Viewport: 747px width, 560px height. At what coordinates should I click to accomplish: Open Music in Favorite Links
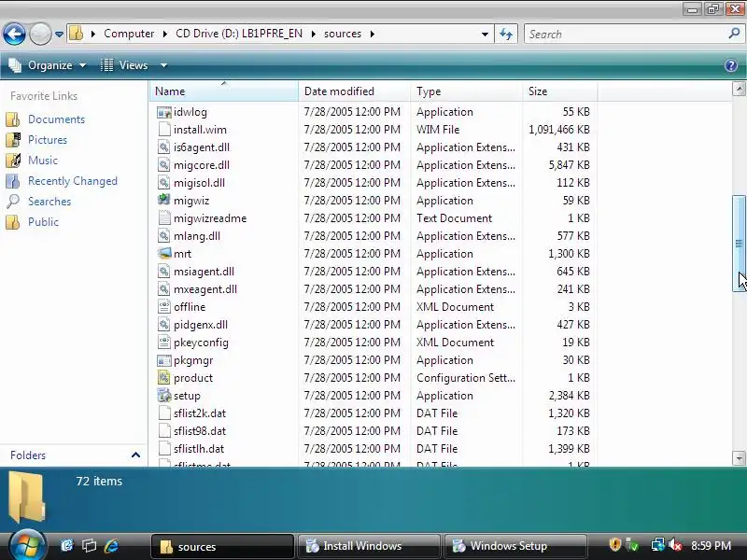[43, 161]
